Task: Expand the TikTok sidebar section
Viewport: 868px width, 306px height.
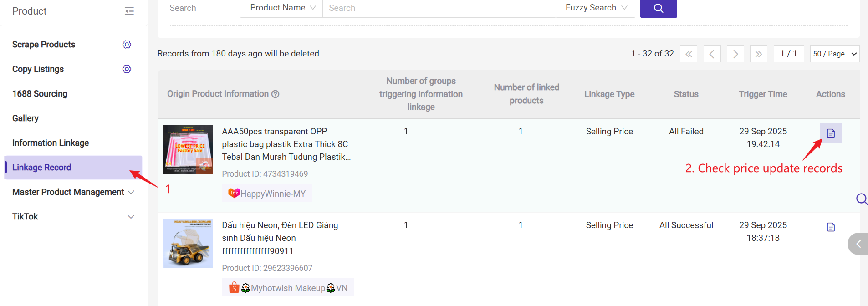Action: [x=73, y=217]
